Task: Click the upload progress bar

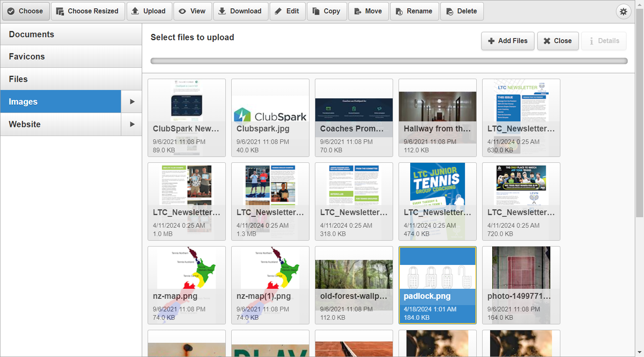Action: click(x=389, y=61)
